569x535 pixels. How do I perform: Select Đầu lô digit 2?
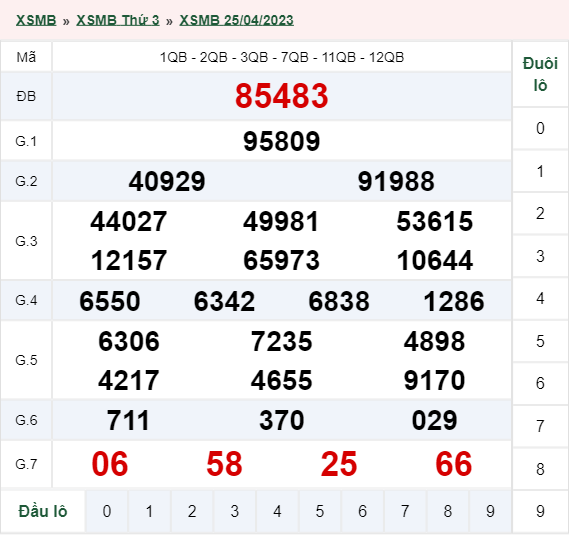tap(192, 511)
